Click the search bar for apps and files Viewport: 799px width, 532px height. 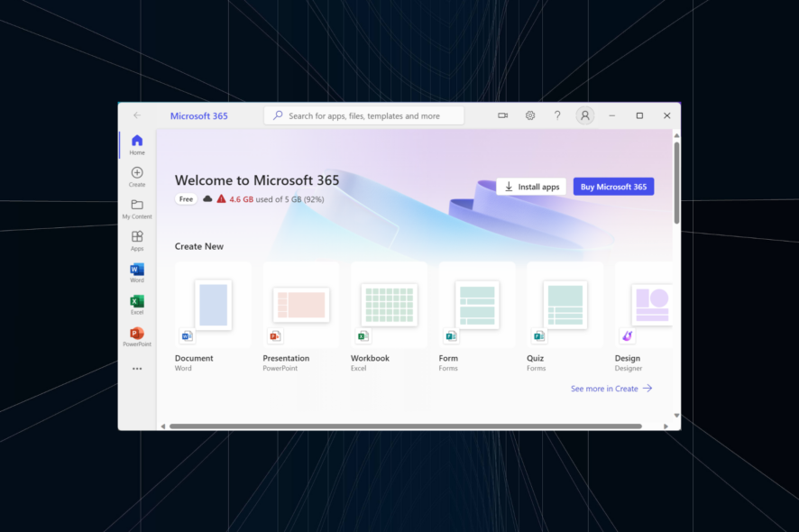coord(363,115)
